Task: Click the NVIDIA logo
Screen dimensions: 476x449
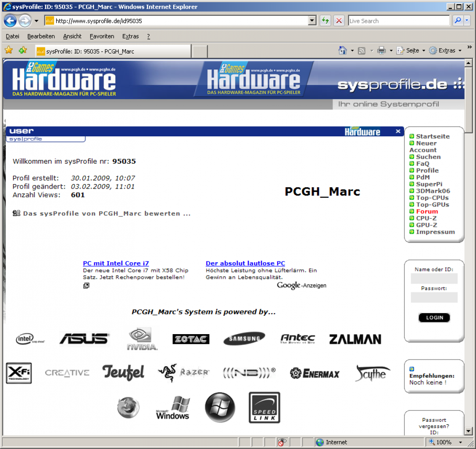Action: [x=142, y=339]
